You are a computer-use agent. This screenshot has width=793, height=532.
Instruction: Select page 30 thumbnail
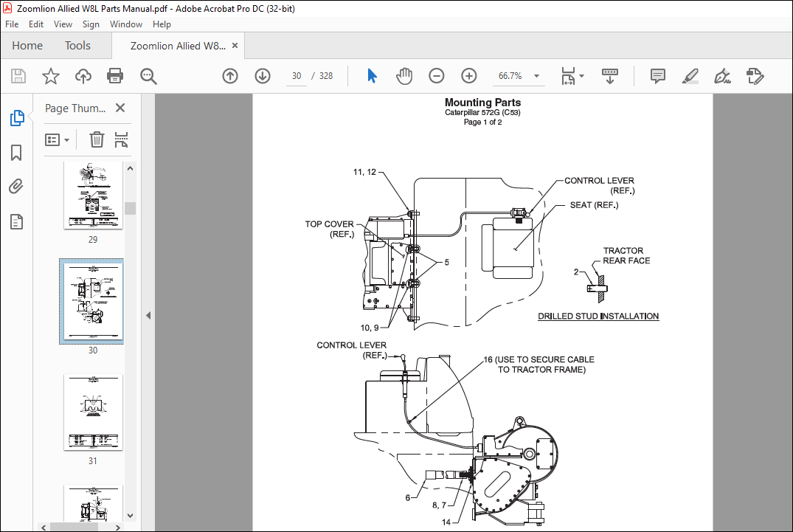point(91,301)
